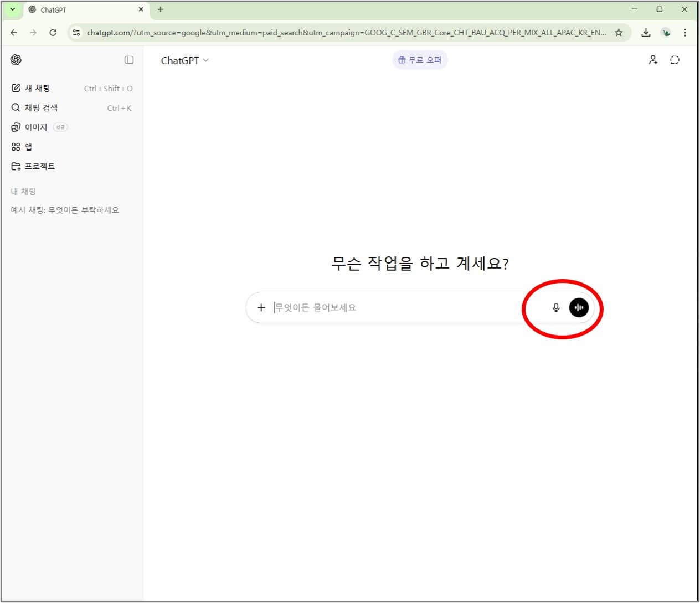The image size is (700, 603).
Task: Select the ChatGPT browser tab
Action: [x=86, y=10]
